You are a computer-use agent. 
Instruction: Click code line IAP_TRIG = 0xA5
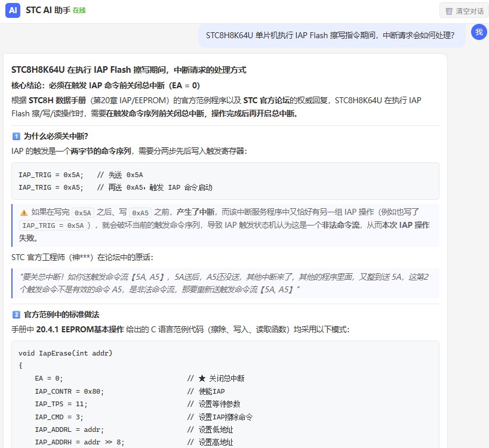[x=115, y=187]
